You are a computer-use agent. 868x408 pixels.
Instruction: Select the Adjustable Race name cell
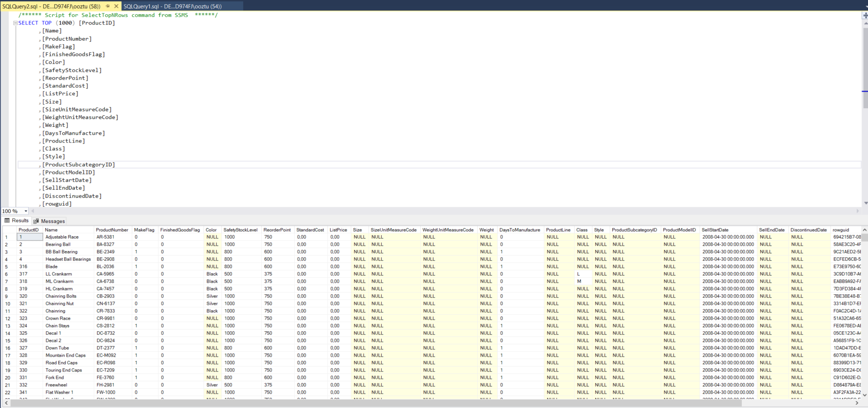(62, 237)
